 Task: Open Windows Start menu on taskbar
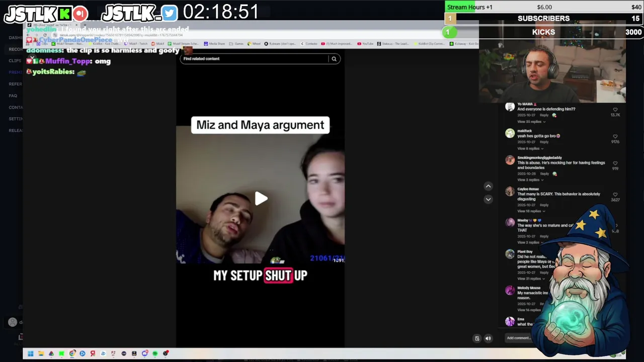30,353
